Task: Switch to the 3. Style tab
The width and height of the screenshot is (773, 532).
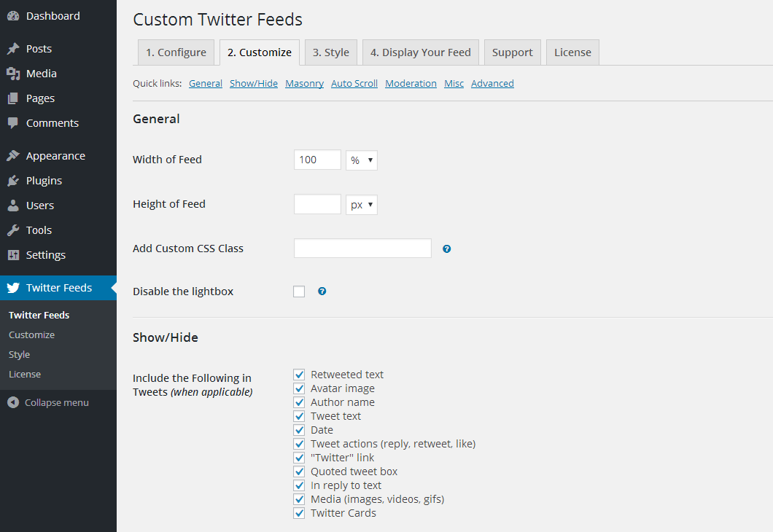Action: click(330, 52)
